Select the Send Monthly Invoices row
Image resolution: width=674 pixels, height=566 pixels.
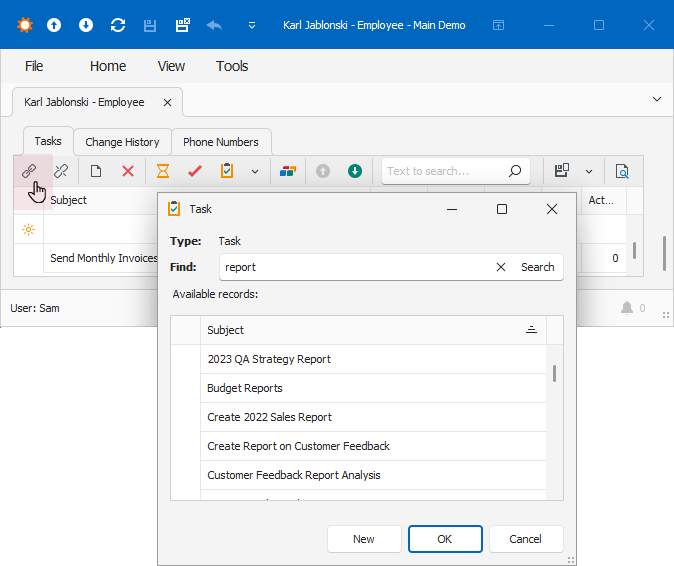103,258
